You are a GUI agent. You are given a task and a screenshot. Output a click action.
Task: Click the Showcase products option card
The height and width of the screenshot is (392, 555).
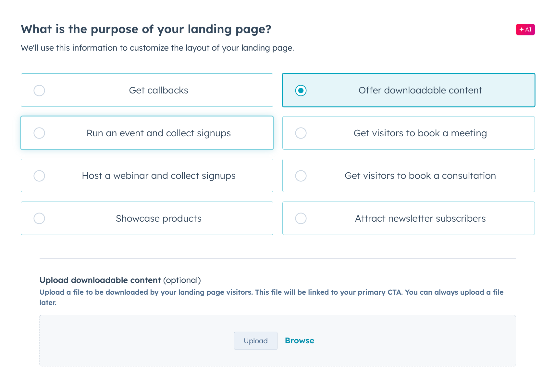tap(147, 218)
